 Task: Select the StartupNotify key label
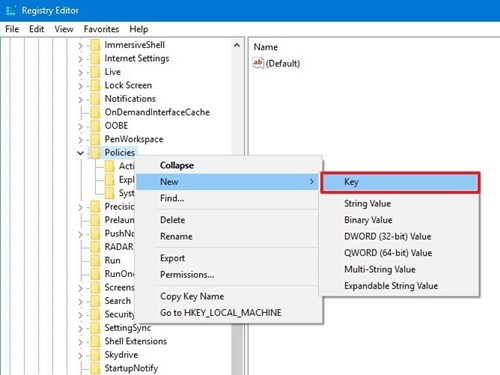click(x=131, y=368)
